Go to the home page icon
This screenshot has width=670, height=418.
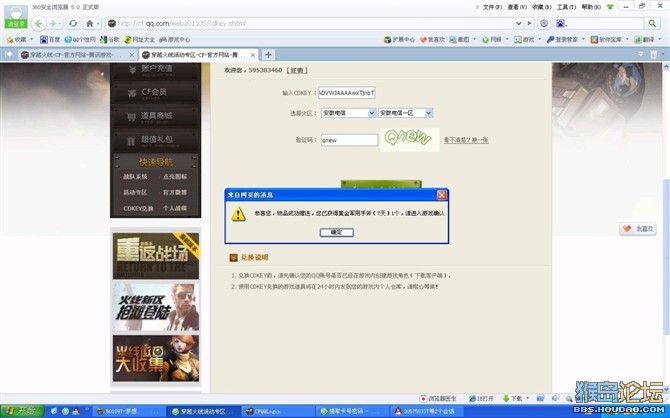coord(89,24)
